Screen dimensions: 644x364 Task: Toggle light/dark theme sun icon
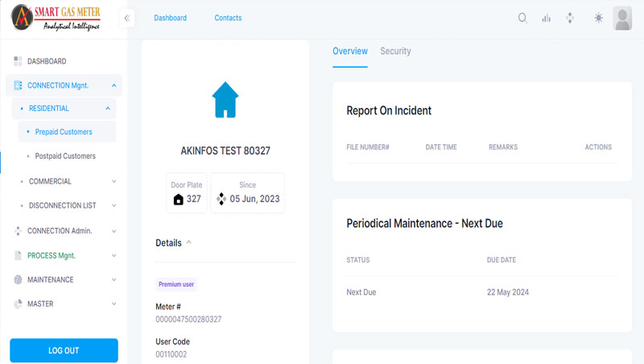pos(598,18)
